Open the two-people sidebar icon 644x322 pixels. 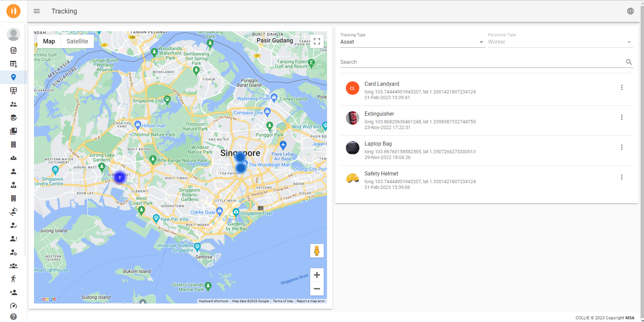(13, 104)
